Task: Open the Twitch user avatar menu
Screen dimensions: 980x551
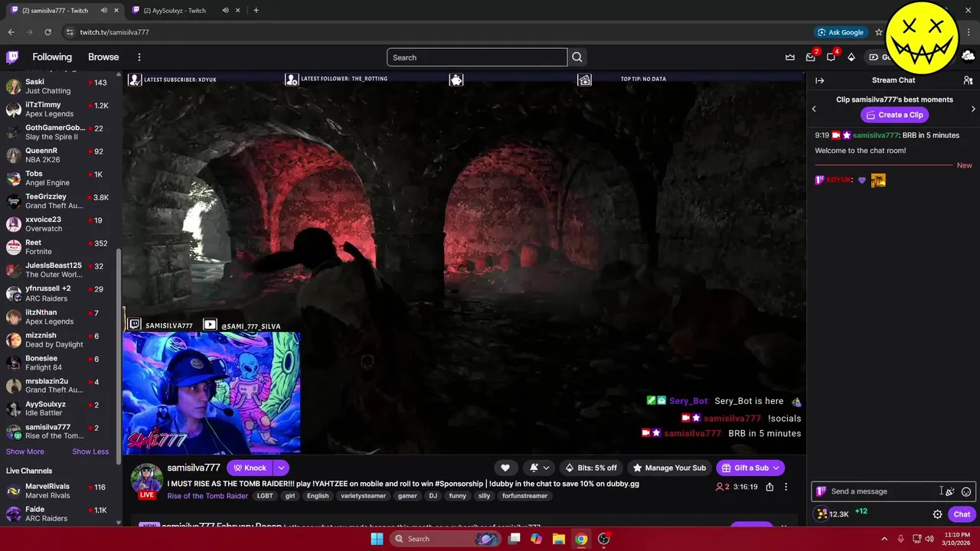Action: pyautogui.click(x=968, y=57)
